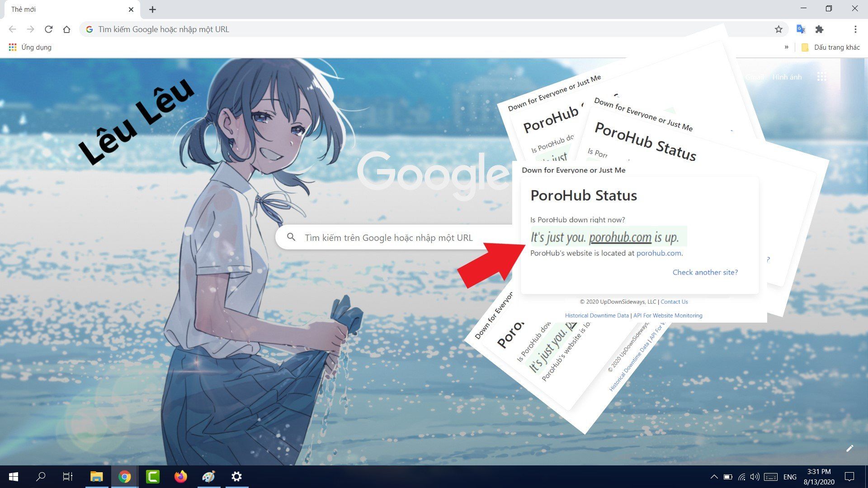Open the Windows Start menu
868x488 pixels.
[14, 477]
